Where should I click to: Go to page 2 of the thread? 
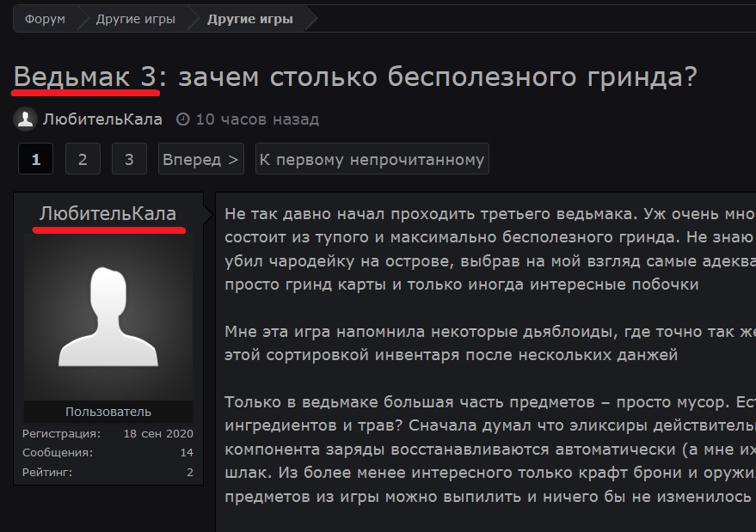83,159
